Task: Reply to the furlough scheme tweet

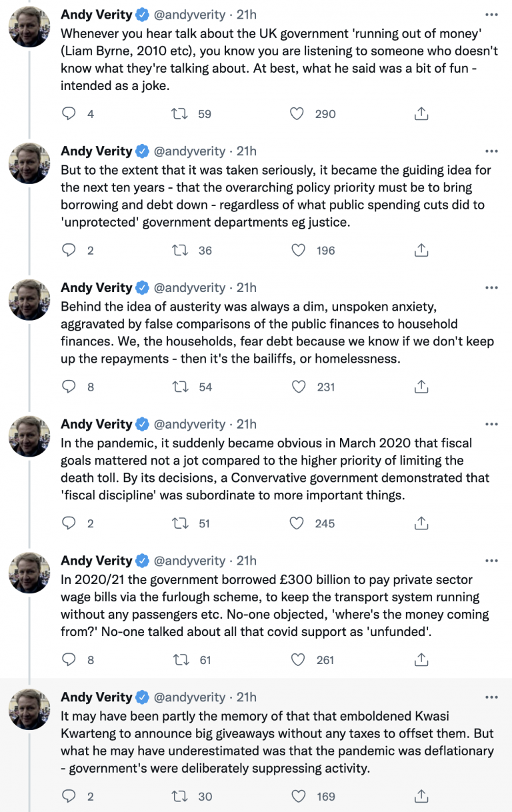Action: pos(69,660)
